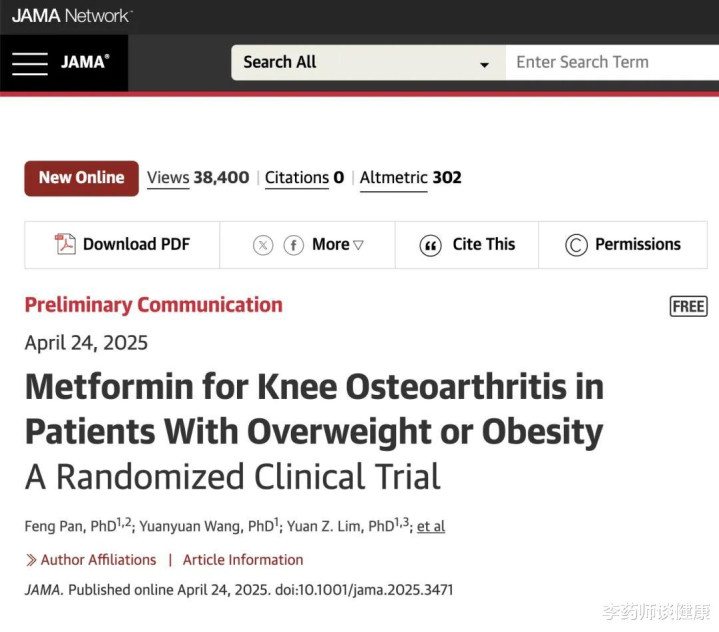Share article via Facebook icon

[293, 245]
